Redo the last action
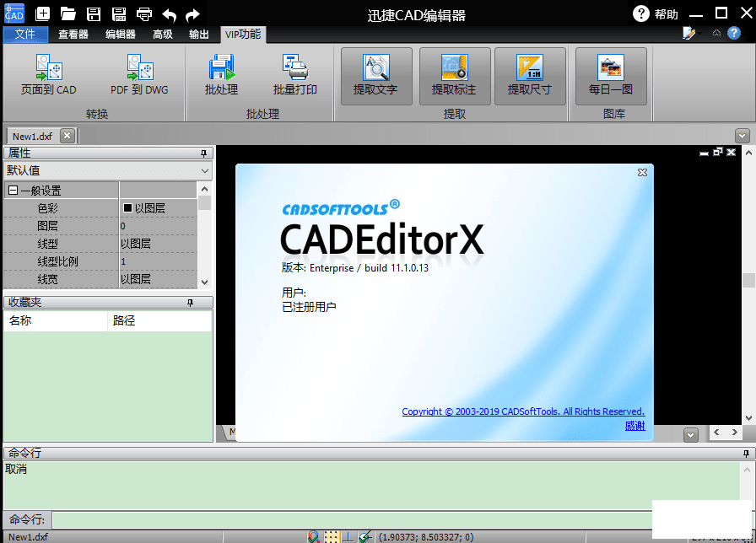 tap(193, 15)
